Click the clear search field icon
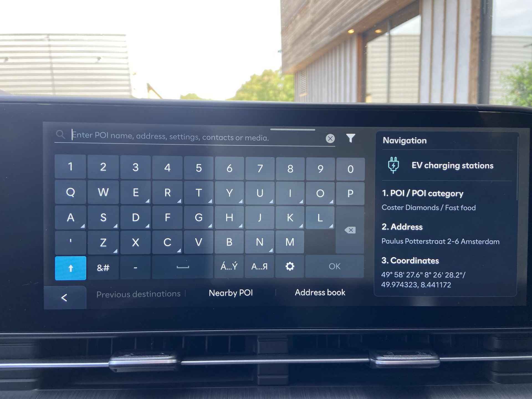This screenshot has width=532, height=399. coord(330,138)
